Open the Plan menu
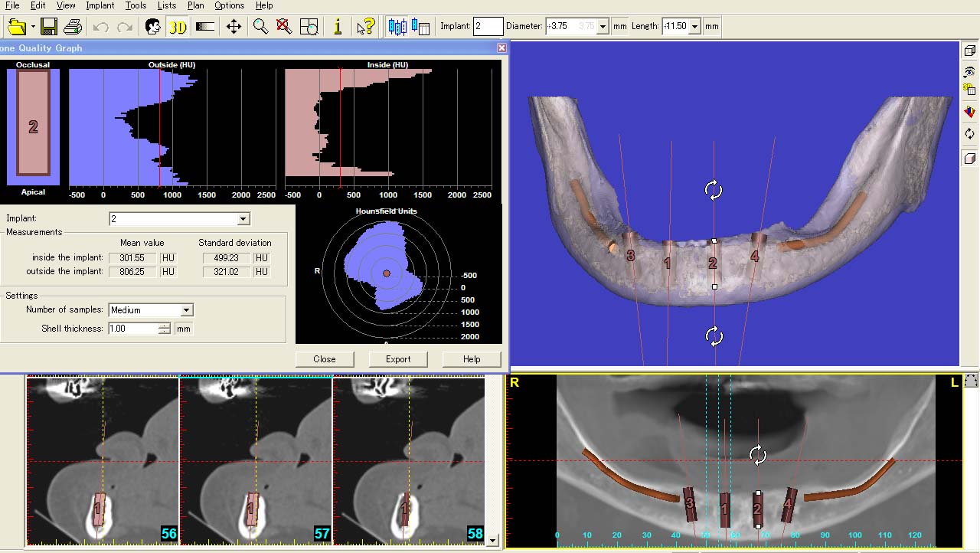Viewport: 980px width, 553px height. tap(195, 5)
